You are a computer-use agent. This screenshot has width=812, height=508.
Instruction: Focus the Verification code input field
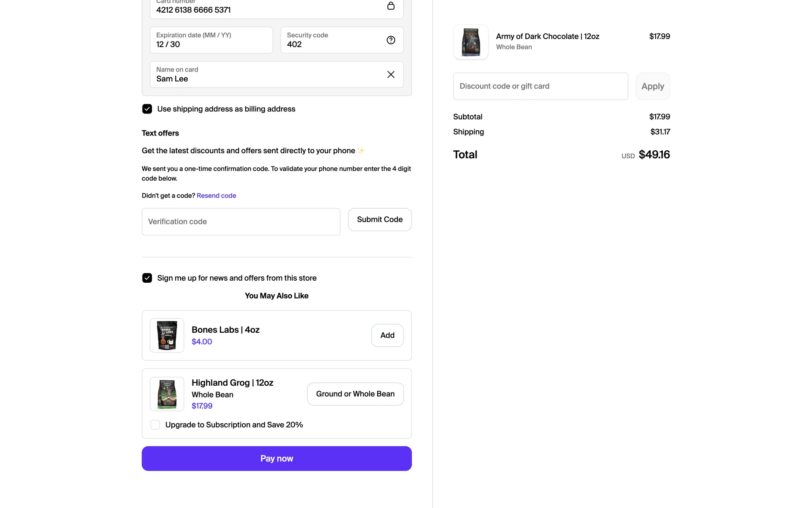coord(241,222)
